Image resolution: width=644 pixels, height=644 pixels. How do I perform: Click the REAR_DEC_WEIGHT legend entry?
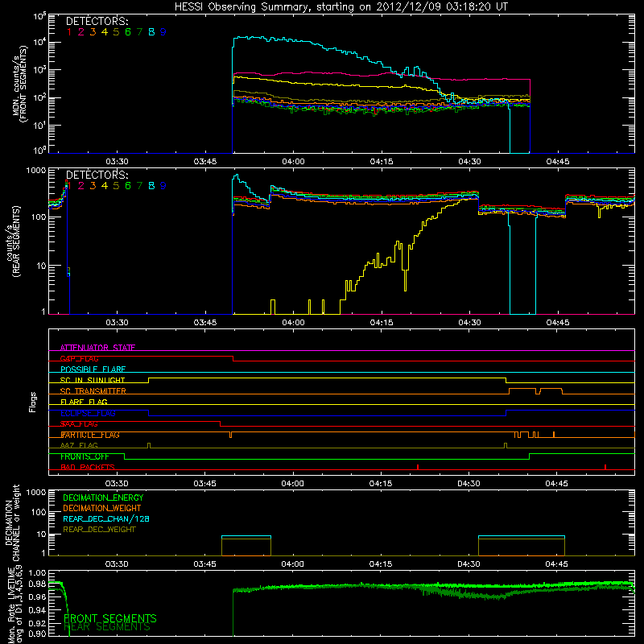99,530
